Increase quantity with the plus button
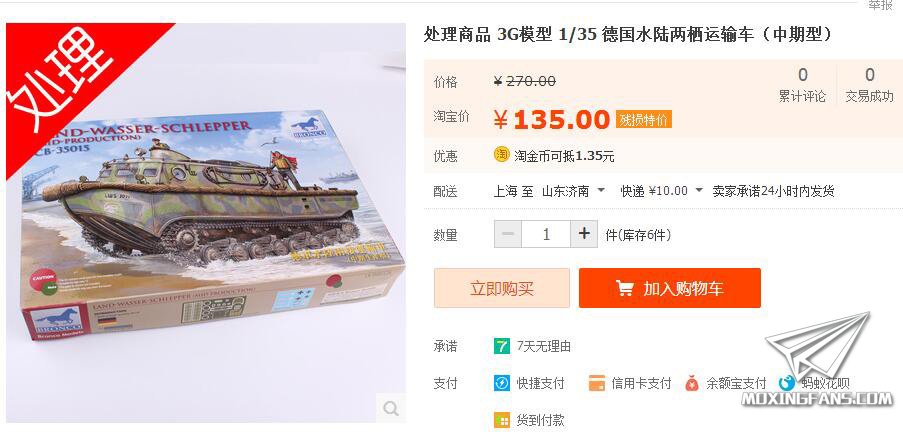 pos(584,234)
